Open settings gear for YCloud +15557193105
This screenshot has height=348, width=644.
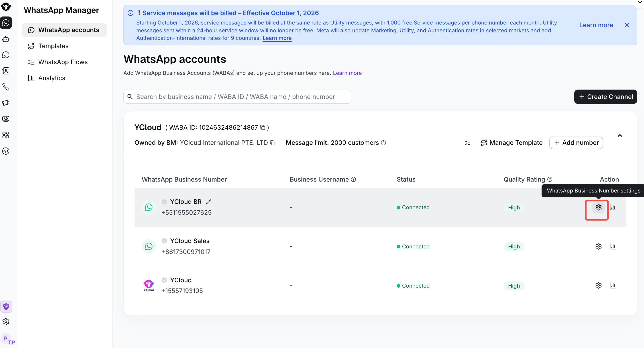598,285
